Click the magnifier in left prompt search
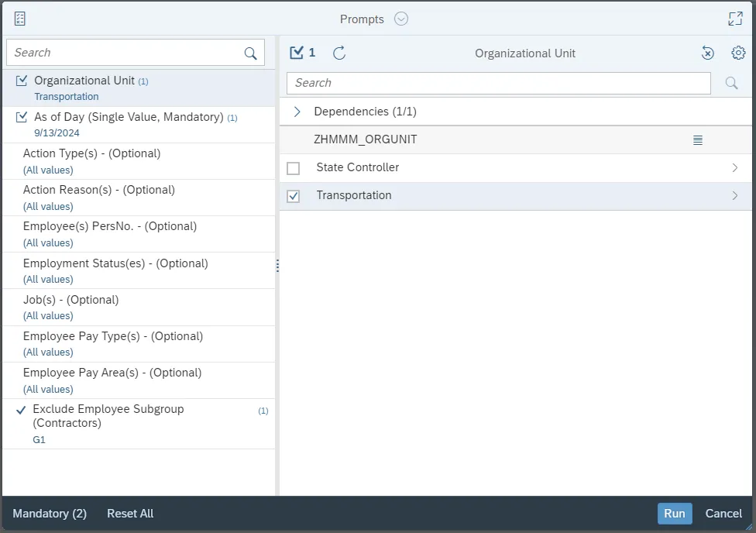This screenshot has width=756, height=533. coord(250,53)
